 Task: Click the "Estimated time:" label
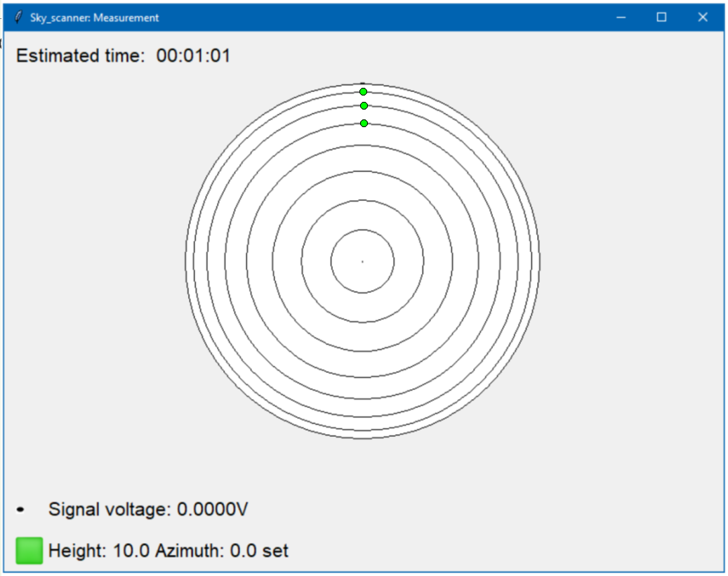click(x=79, y=56)
